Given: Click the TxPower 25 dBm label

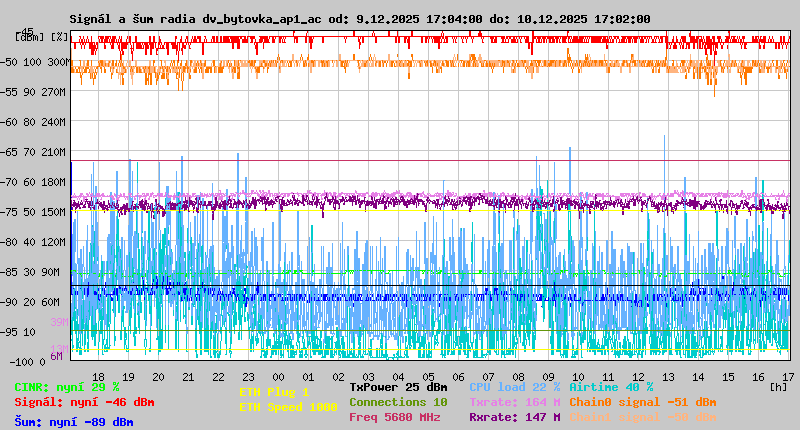Looking at the screenshot, I should [x=398, y=387].
